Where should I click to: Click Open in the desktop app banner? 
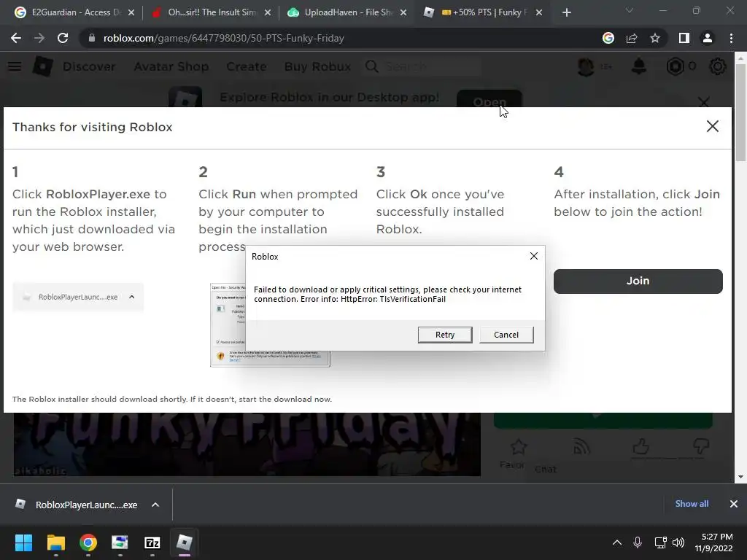[x=489, y=98]
